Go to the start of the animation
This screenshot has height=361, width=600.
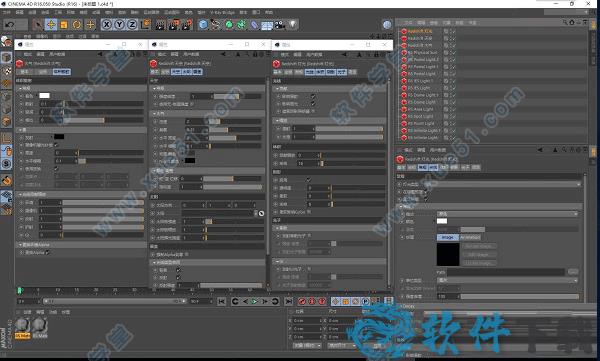point(222,302)
